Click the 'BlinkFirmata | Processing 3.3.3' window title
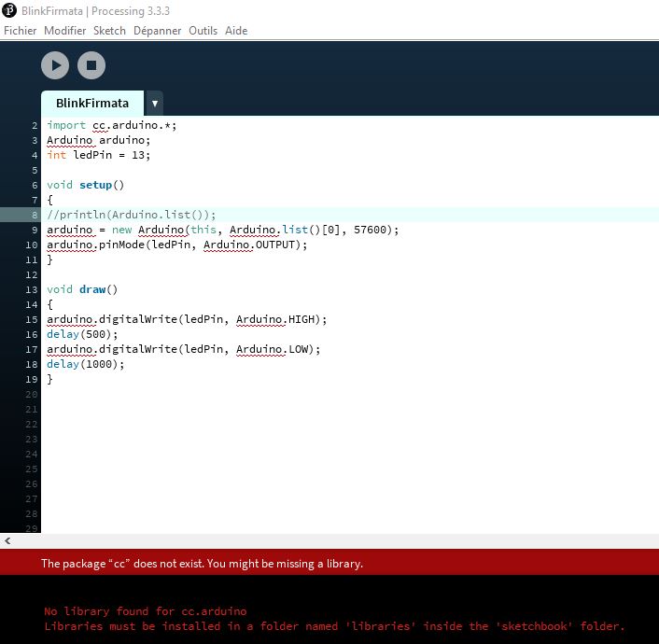This screenshot has width=659, height=644. click(96, 11)
